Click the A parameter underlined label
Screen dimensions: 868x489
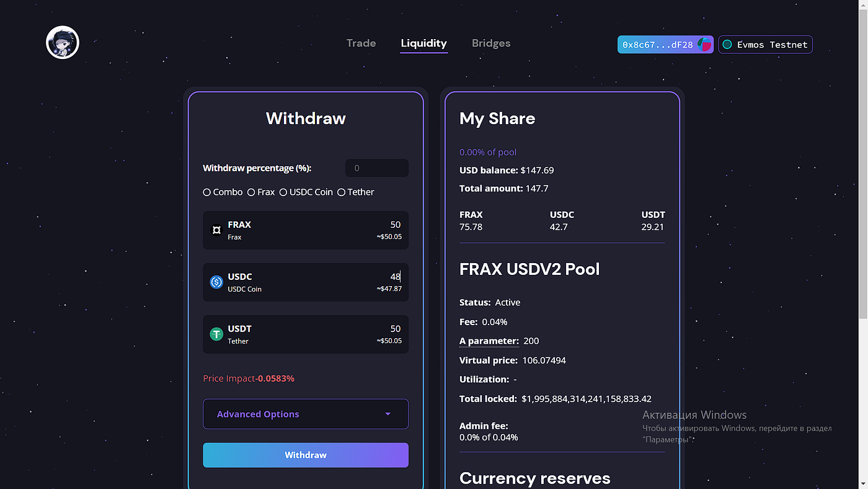tap(489, 341)
